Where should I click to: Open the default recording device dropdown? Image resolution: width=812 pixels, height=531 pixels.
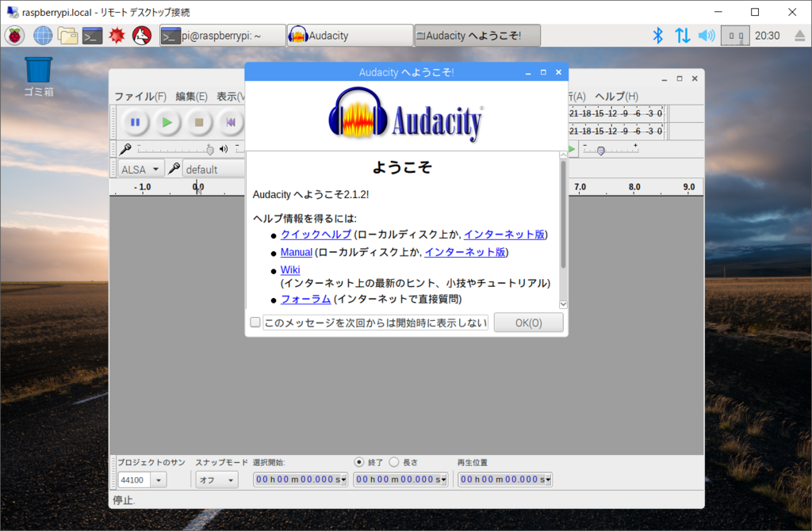213,170
